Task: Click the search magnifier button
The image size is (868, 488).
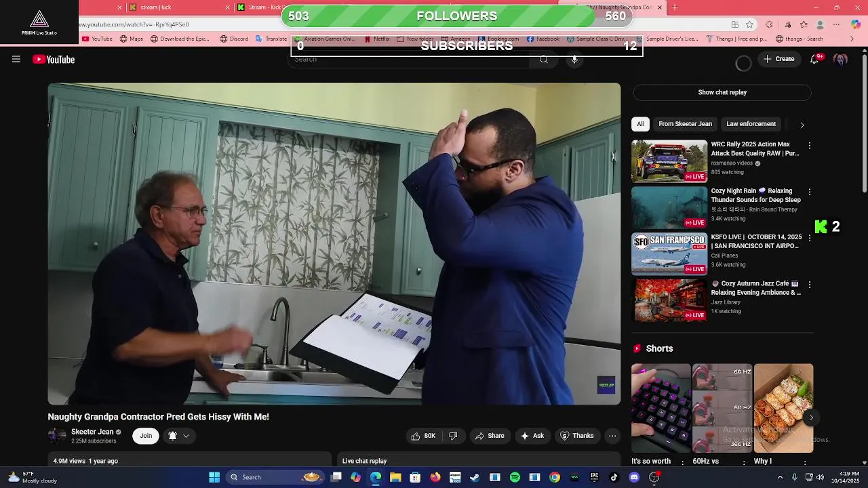Action: pyautogui.click(x=544, y=60)
